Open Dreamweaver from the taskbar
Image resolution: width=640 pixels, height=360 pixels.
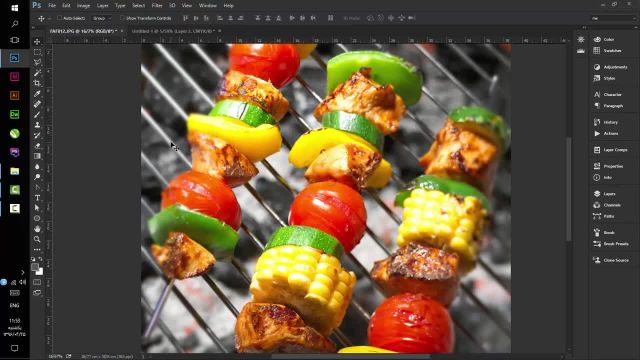click(x=14, y=114)
